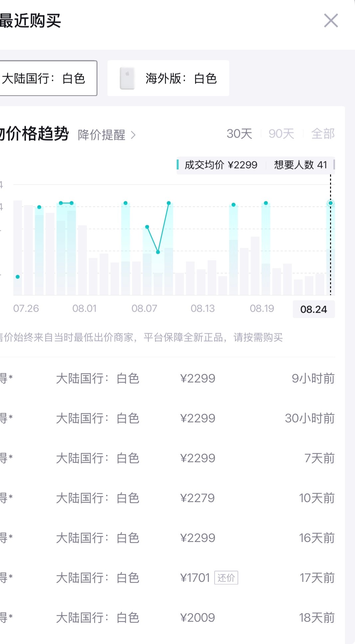The height and width of the screenshot is (644, 355).
Task: Switch trend range to 30天
Action: tap(239, 134)
